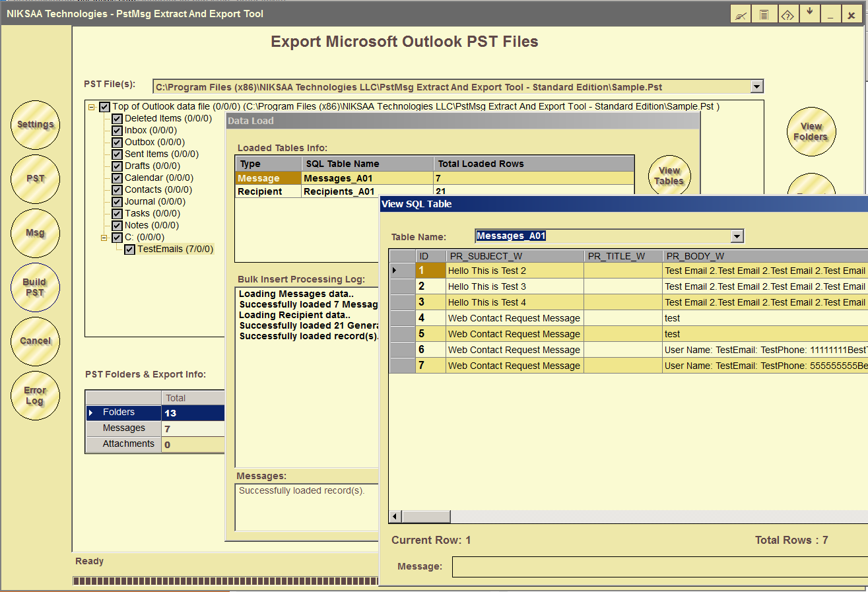Open the Table Name dropdown arrow
This screenshot has width=868, height=592.
pyautogui.click(x=737, y=236)
